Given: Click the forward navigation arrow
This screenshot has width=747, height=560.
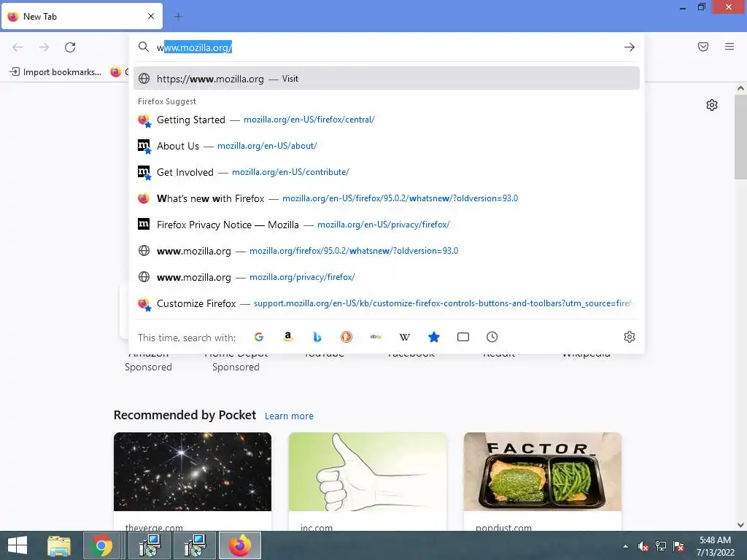Looking at the screenshot, I should [44, 47].
